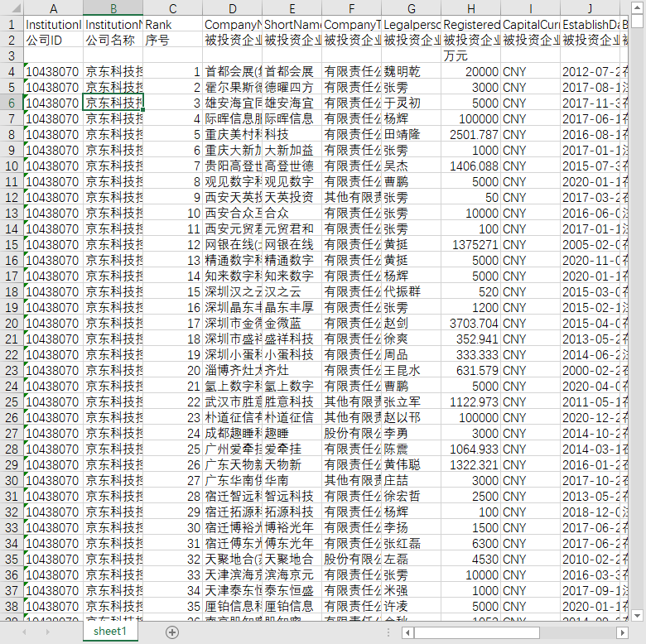
Task: Select row 27 header
Action: [x=12, y=433]
